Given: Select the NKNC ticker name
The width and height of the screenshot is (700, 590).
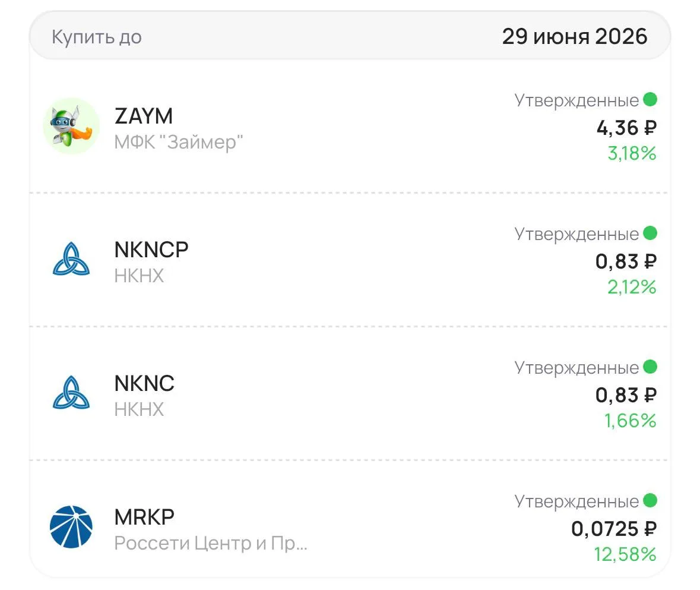Looking at the screenshot, I should point(144,383).
